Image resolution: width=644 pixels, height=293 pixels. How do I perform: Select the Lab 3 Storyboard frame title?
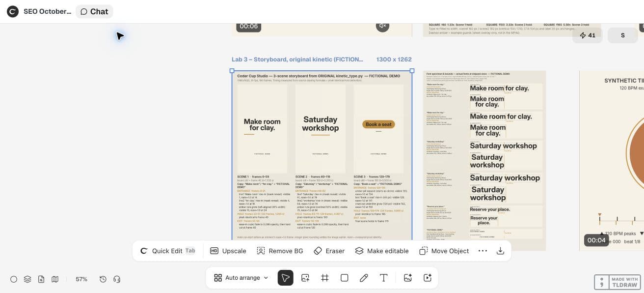(297, 59)
